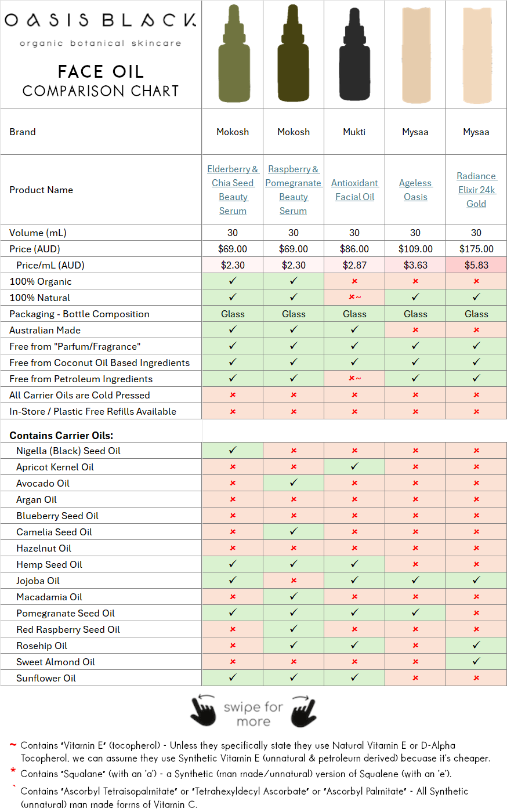Click Radiance Elixir checkmark in Jojoba Oil row
Screen dimensions: 507x812
(x=476, y=580)
